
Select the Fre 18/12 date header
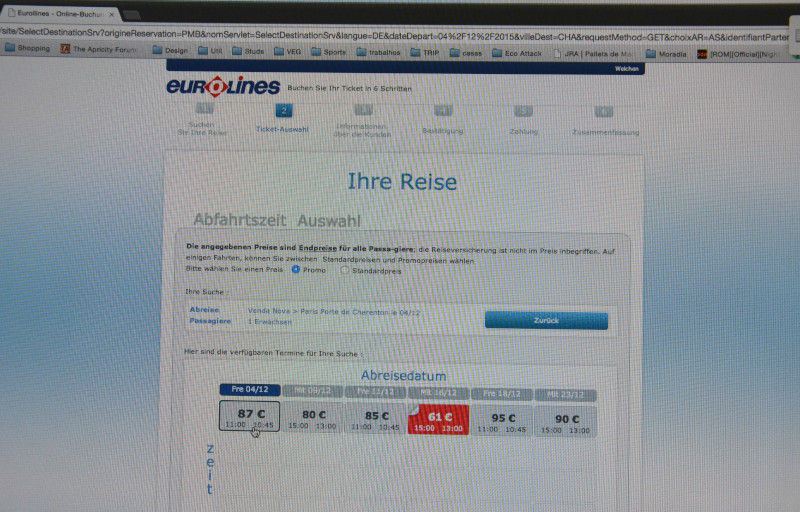click(502, 394)
